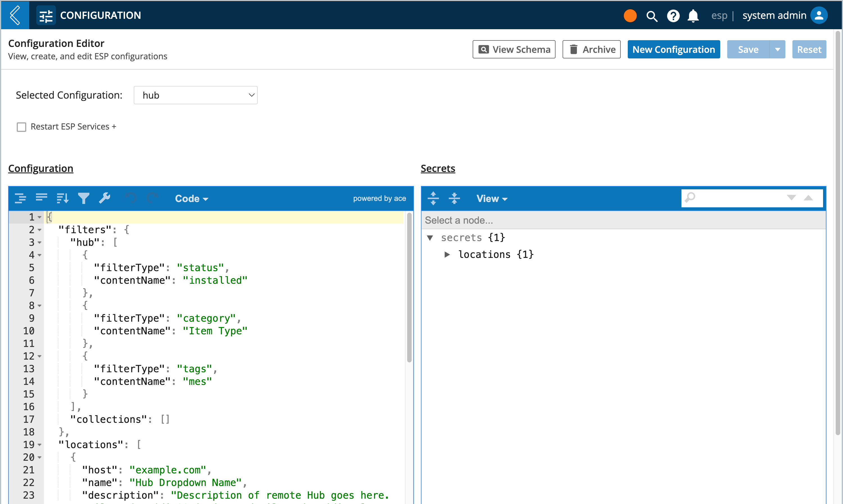Click the esp tenant label
The width and height of the screenshot is (843, 504).
click(x=719, y=16)
